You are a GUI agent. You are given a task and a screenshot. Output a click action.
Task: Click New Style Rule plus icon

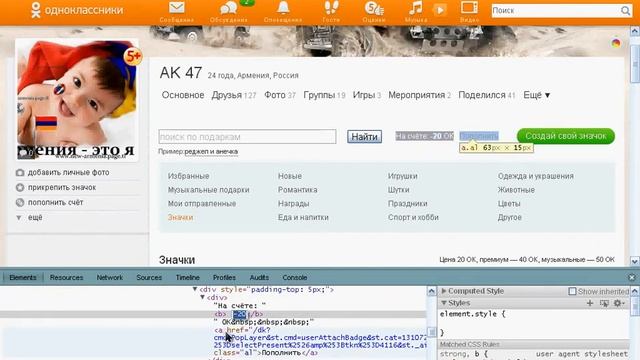(590, 303)
